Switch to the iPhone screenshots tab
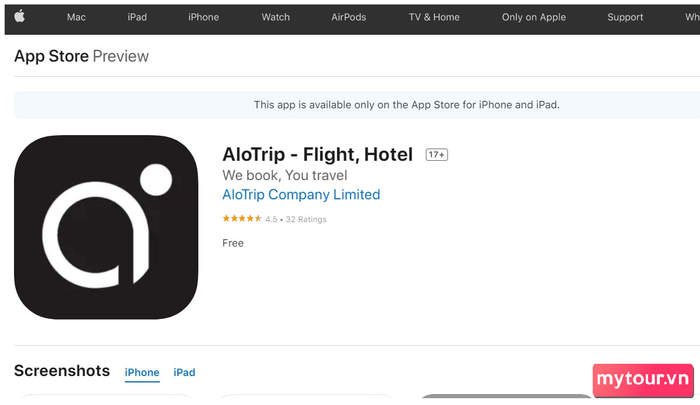Screen dimensions: 700x405 click(x=142, y=372)
